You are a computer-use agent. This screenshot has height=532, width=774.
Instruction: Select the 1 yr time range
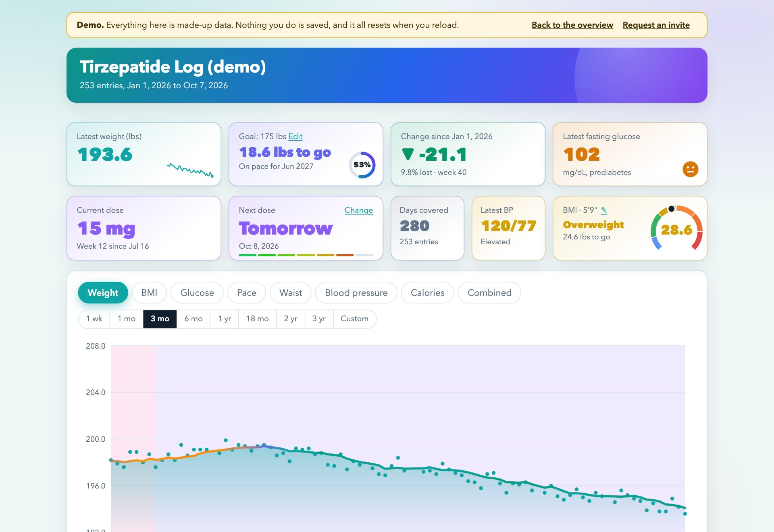pyautogui.click(x=225, y=319)
